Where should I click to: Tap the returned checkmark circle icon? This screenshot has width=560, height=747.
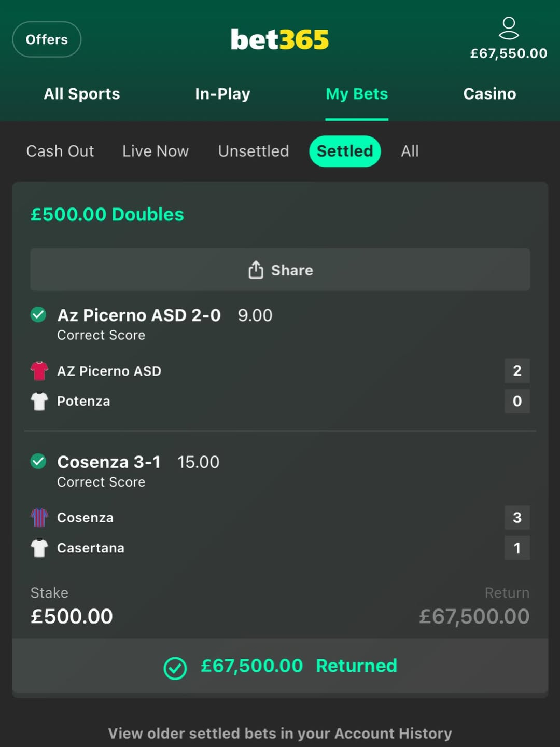pos(175,668)
